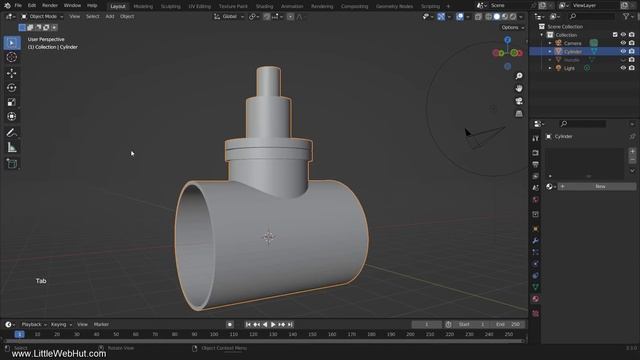The height and width of the screenshot is (360, 640).
Task: Open Global transform orientation dropdown
Action: point(229,17)
